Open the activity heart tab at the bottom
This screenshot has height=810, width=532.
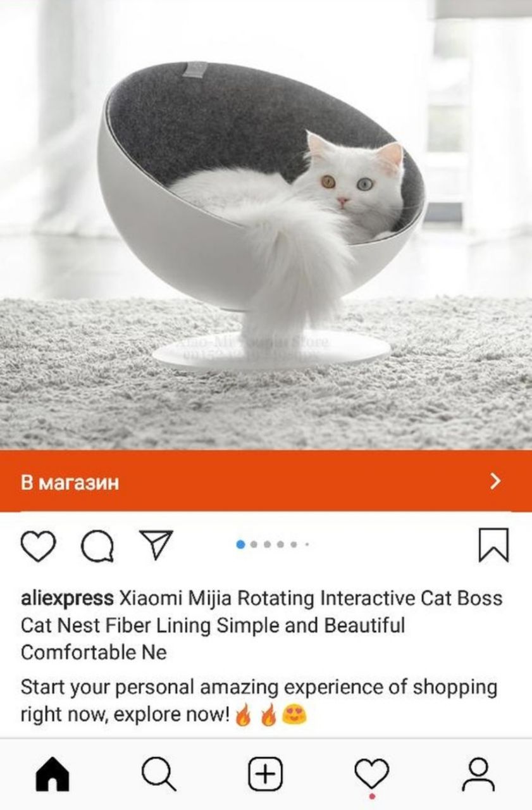click(x=371, y=775)
